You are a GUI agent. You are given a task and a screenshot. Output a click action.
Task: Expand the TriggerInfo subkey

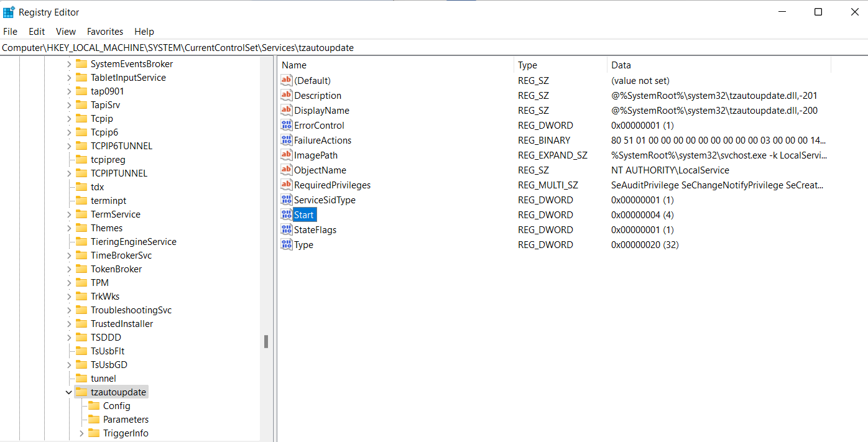[x=81, y=433]
